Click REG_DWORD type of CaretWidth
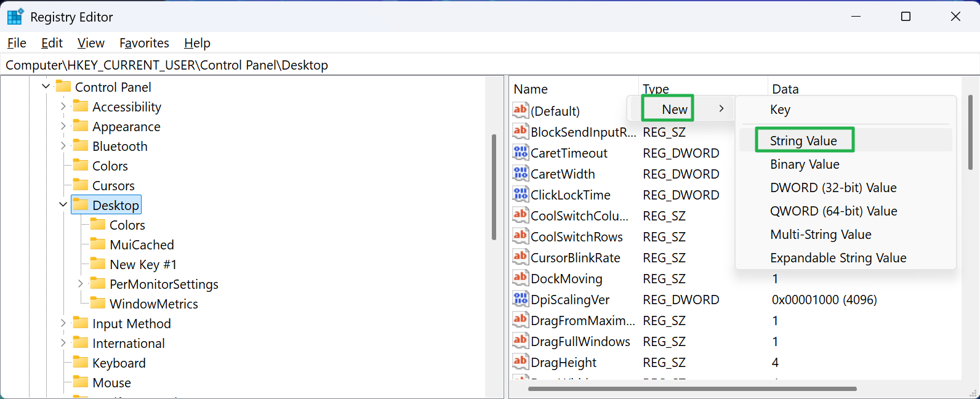 click(x=681, y=174)
